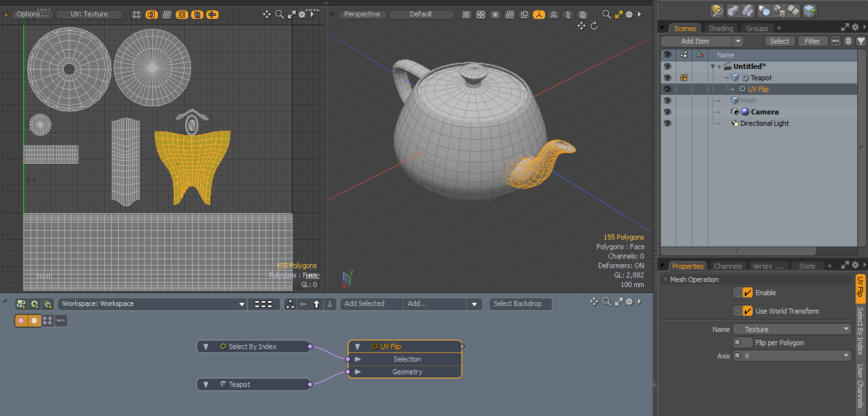Click the up arrow in the schematic toolbar
Screen dimensions: 868x416
click(x=316, y=304)
